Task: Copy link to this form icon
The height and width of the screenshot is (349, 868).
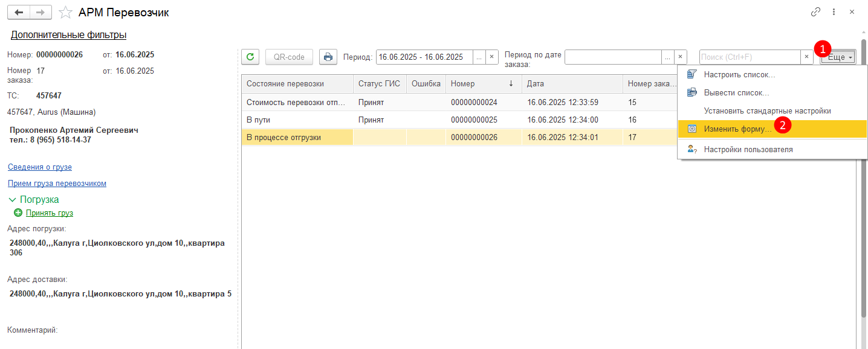Action: (816, 12)
